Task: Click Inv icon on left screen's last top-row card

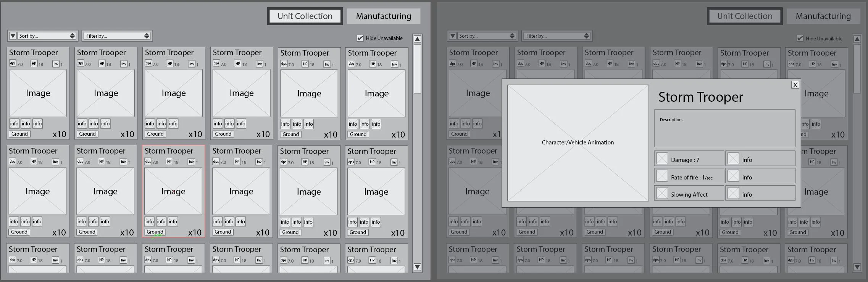Action: 394,64
